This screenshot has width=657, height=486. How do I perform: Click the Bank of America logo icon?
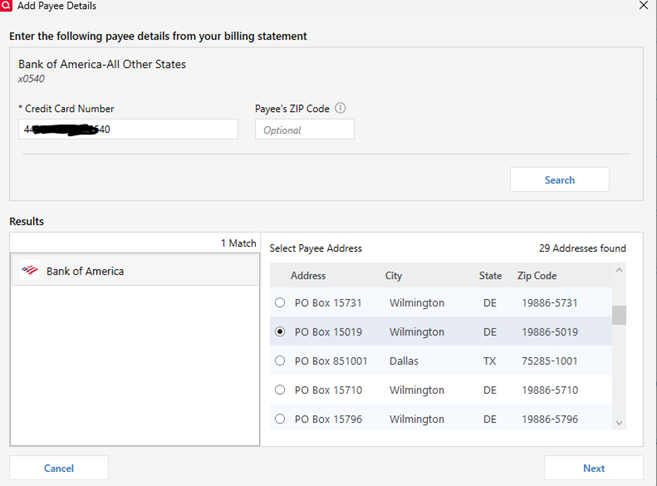30,271
